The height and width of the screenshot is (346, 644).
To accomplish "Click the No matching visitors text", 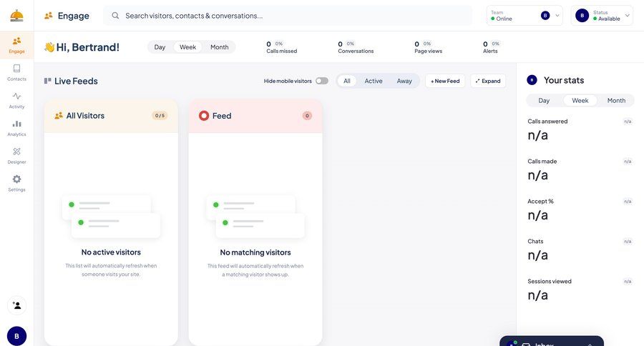I will pyautogui.click(x=255, y=252).
